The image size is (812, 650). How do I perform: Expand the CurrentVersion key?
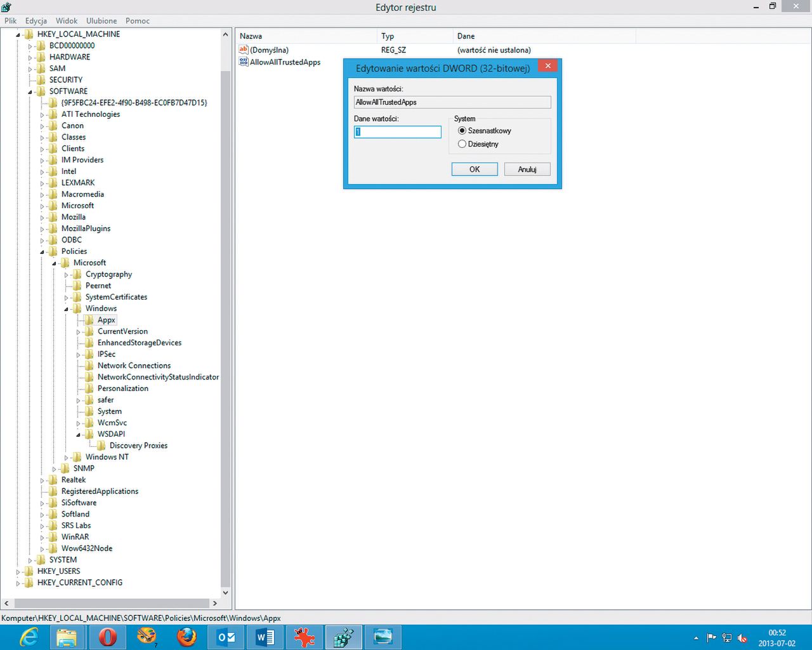click(78, 332)
